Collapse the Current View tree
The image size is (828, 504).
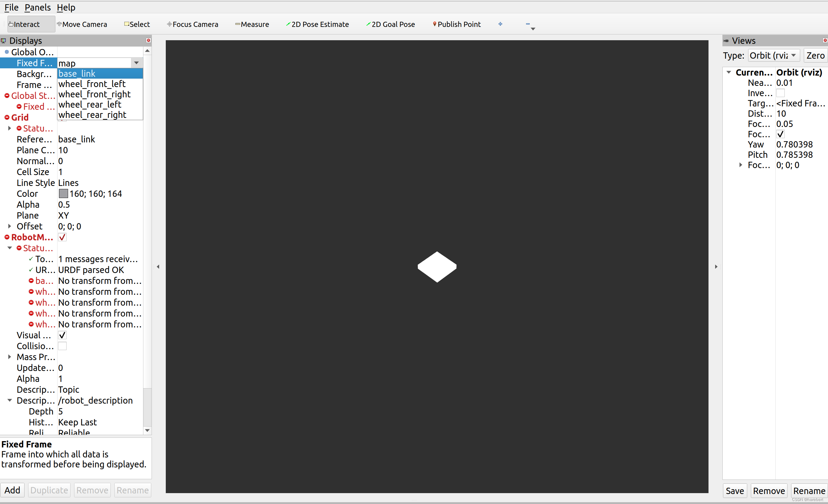pyautogui.click(x=728, y=72)
